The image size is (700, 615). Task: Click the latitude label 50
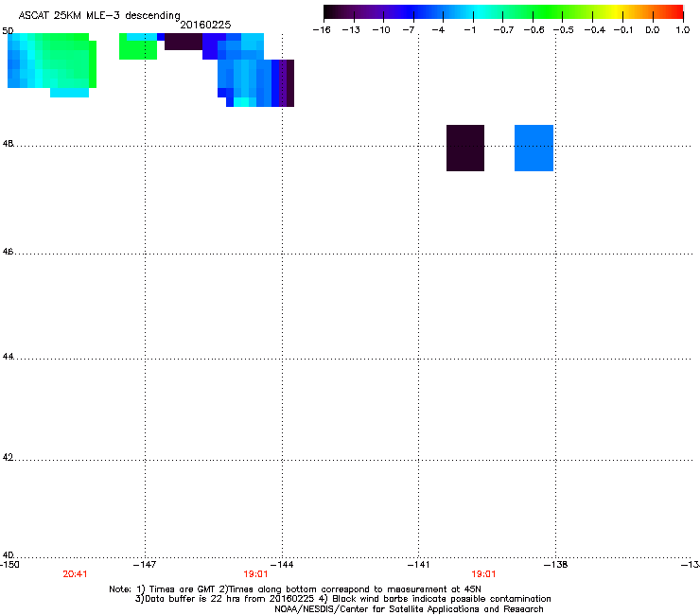tap(8, 31)
